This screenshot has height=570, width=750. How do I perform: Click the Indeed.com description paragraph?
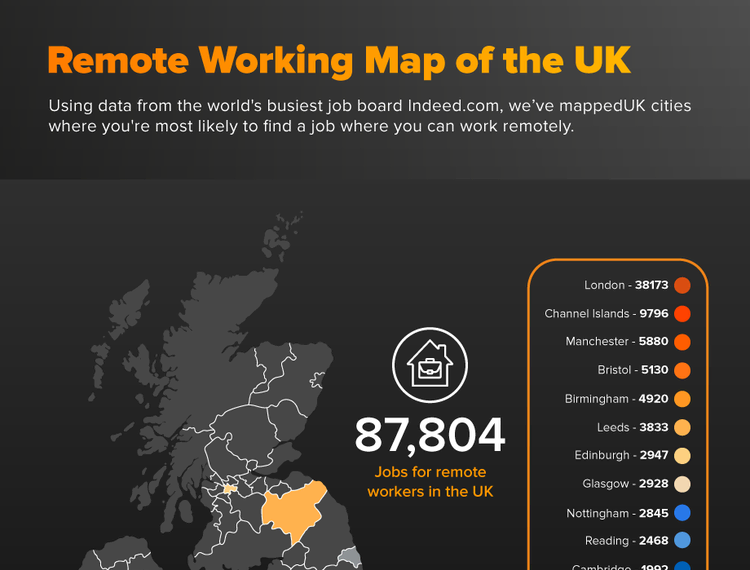click(369, 116)
